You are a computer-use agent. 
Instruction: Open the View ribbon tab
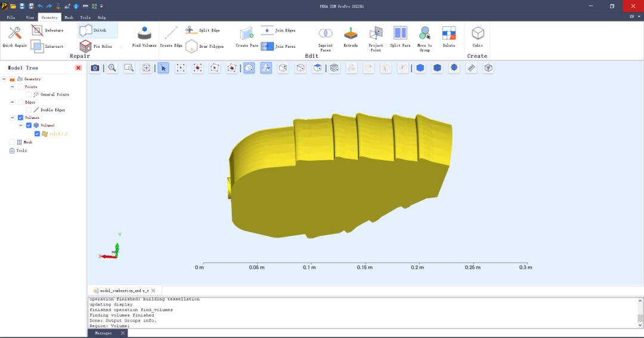click(30, 17)
